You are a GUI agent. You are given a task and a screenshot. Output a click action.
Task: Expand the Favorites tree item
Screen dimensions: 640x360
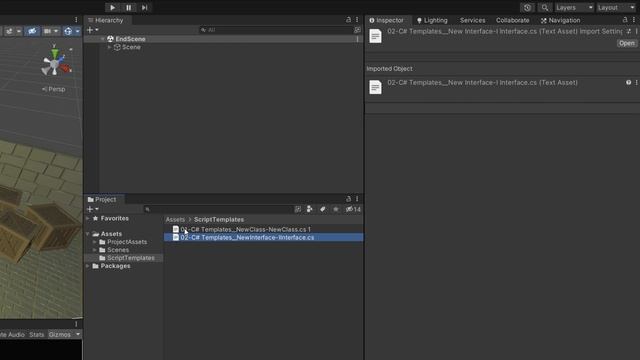point(88,219)
